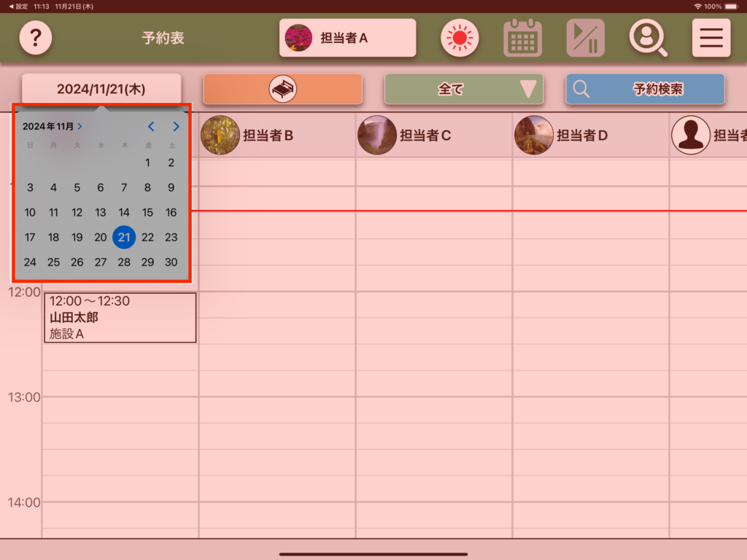Select the 担当者D column header
This screenshot has height=560, width=747.
pos(581,135)
